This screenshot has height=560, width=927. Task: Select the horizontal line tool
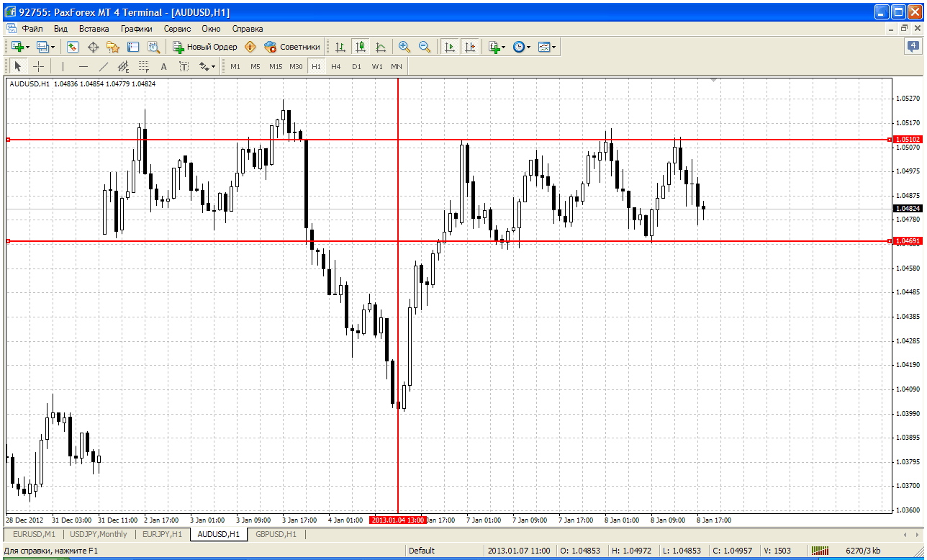point(83,66)
